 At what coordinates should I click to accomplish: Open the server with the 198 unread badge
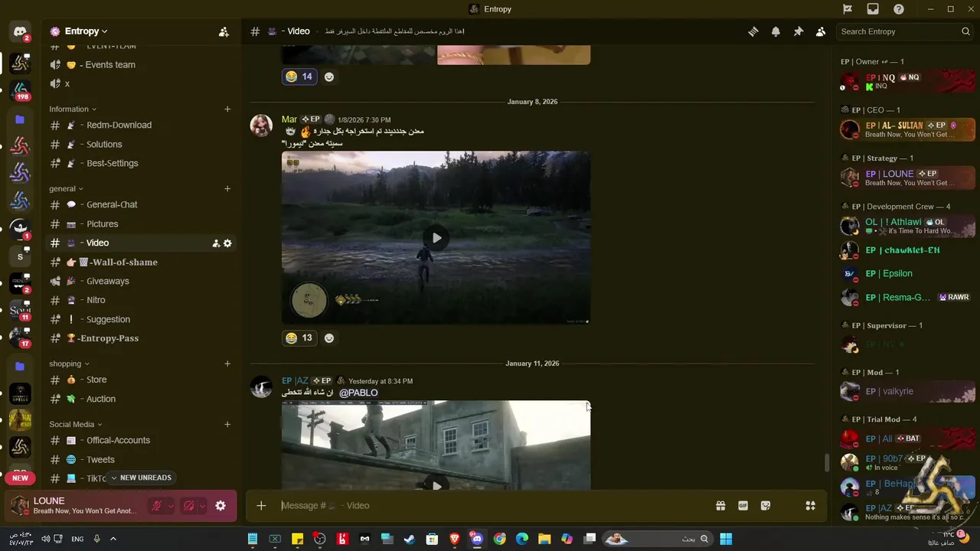point(20,90)
